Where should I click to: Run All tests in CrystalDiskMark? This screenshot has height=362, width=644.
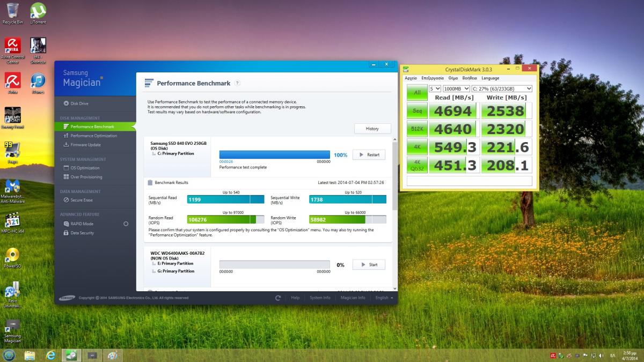(x=417, y=92)
